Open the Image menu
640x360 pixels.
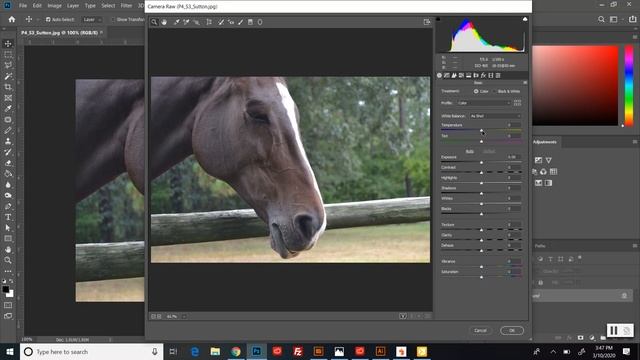(x=54, y=6)
